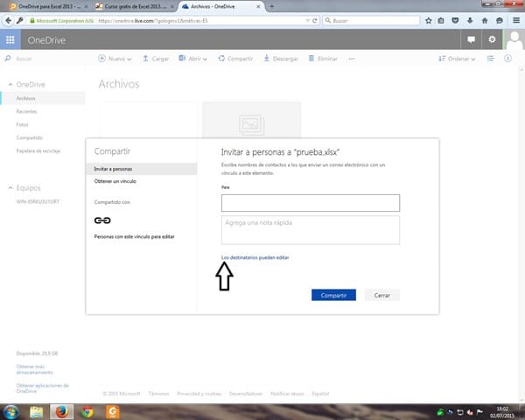This screenshot has width=525, height=420.
Task: Click the Cerrar button in dialog
Action: [382, 295]
